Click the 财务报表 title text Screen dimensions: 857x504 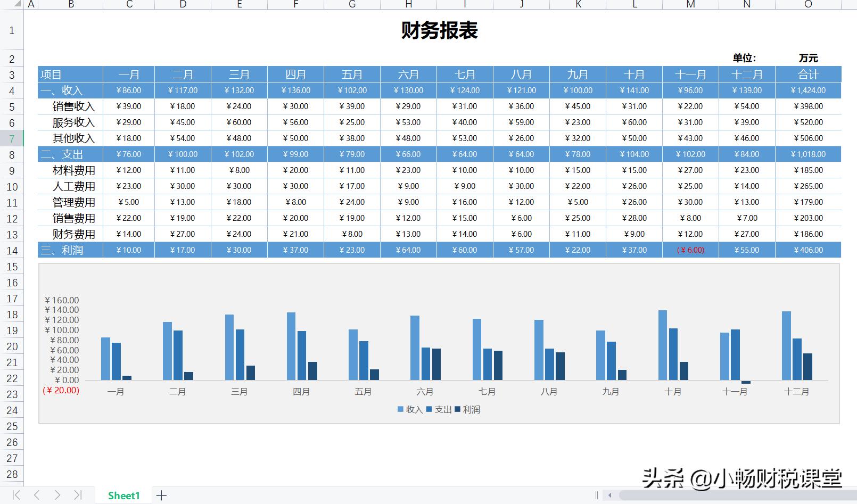439,31
